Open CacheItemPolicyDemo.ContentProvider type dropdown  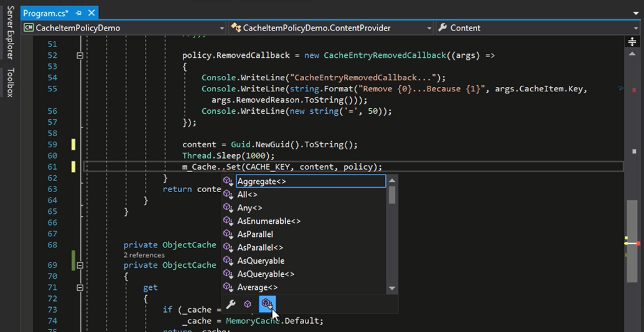[x=331, y=28]
